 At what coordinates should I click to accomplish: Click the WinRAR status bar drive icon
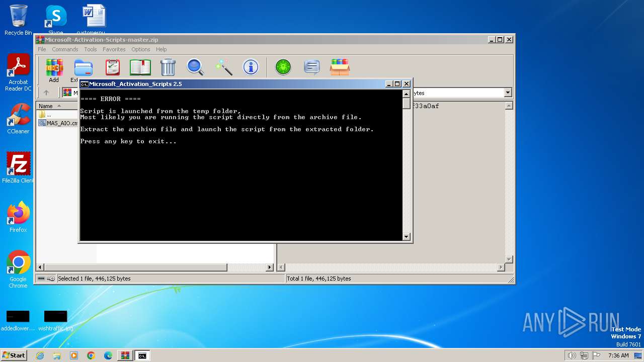pyautogui.click(x=41, y=279)
